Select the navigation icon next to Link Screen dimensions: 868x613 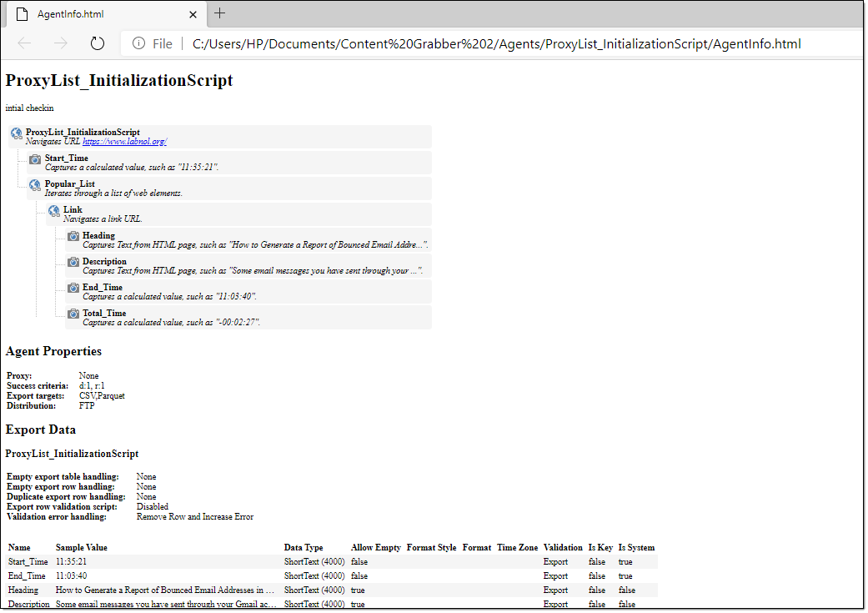point(53,211)
